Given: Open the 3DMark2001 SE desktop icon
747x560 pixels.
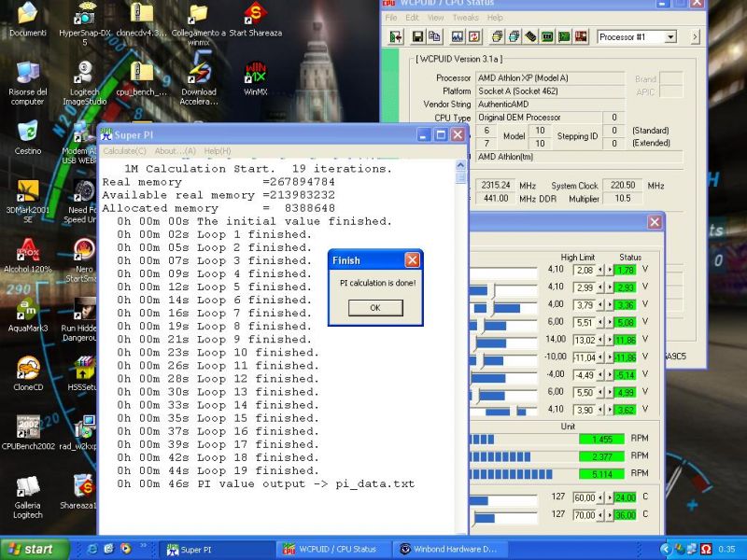Looking at the screenshot, I should 28,202.
